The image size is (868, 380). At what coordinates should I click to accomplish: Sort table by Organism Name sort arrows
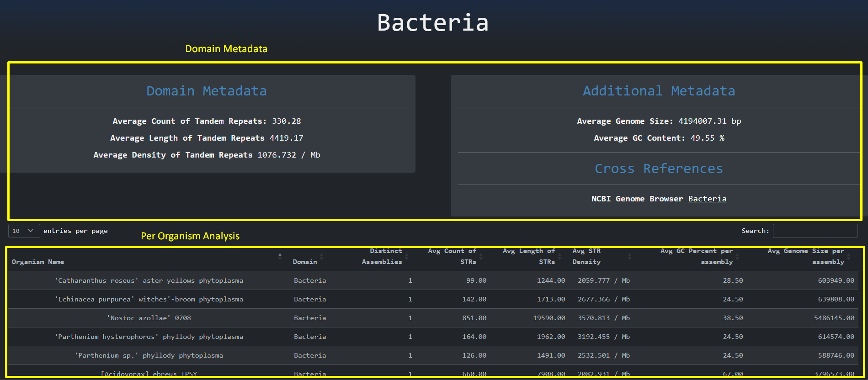[280, 257]
